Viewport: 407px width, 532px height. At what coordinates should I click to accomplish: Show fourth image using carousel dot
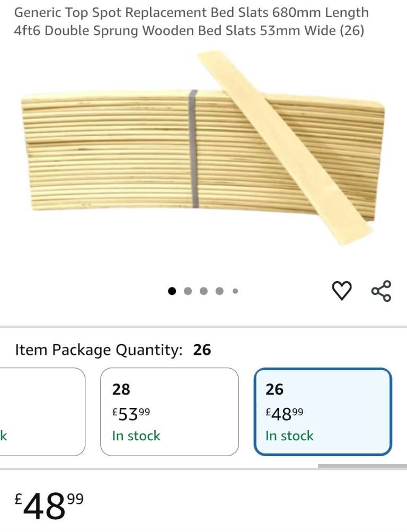219,291
